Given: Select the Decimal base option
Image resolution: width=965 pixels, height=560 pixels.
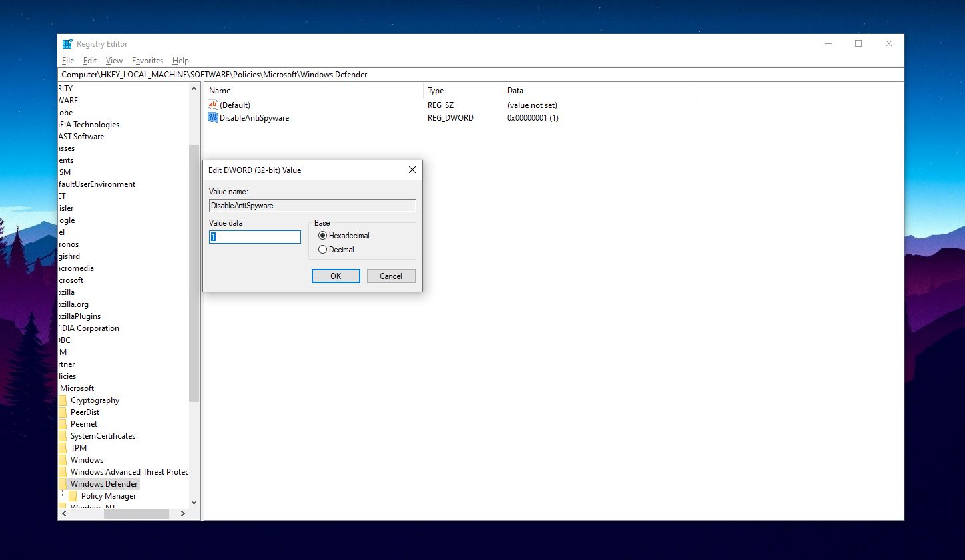Looking at the screenshot, I should 322,250.
